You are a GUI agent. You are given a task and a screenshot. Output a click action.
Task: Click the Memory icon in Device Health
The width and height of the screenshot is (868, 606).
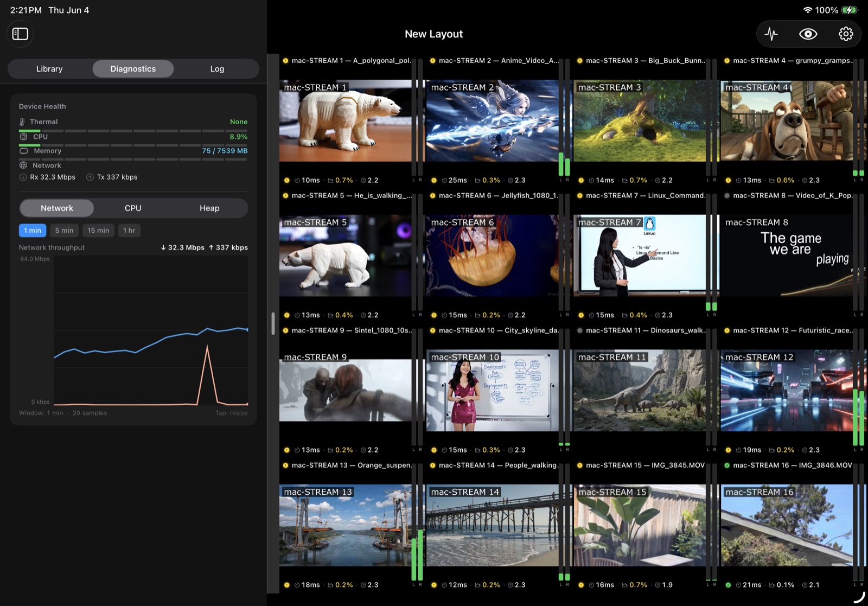(x=23, y=151)
